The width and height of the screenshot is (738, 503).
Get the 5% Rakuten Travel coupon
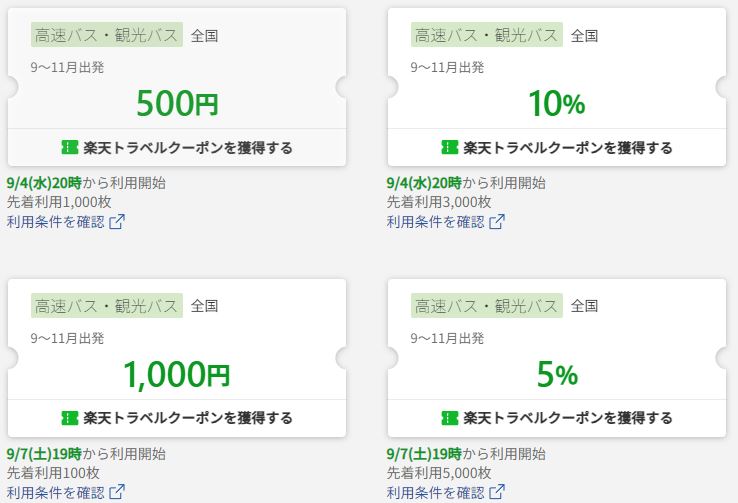557,418
